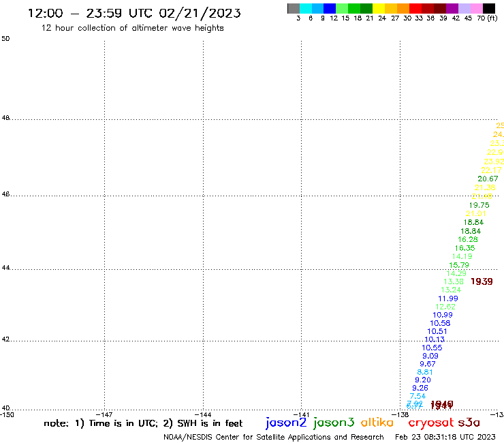Click wave height value 20.67

(x=488, y=179)
